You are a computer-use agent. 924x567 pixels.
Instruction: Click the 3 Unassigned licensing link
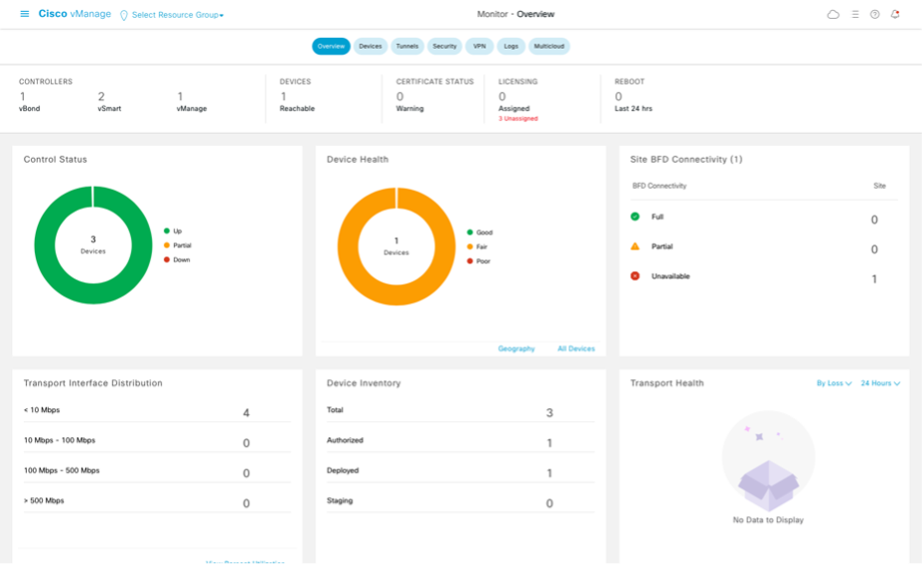tap(518, 119)
